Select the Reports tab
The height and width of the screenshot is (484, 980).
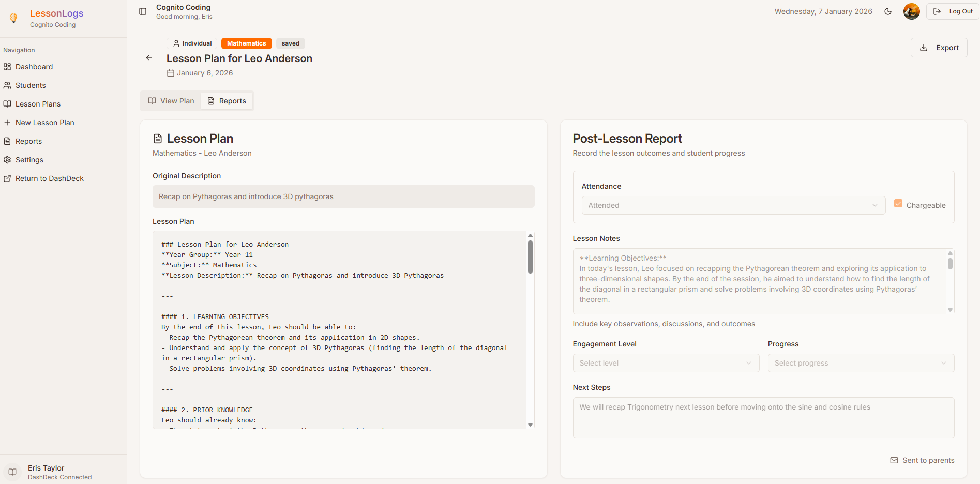[x=227, y=100]
